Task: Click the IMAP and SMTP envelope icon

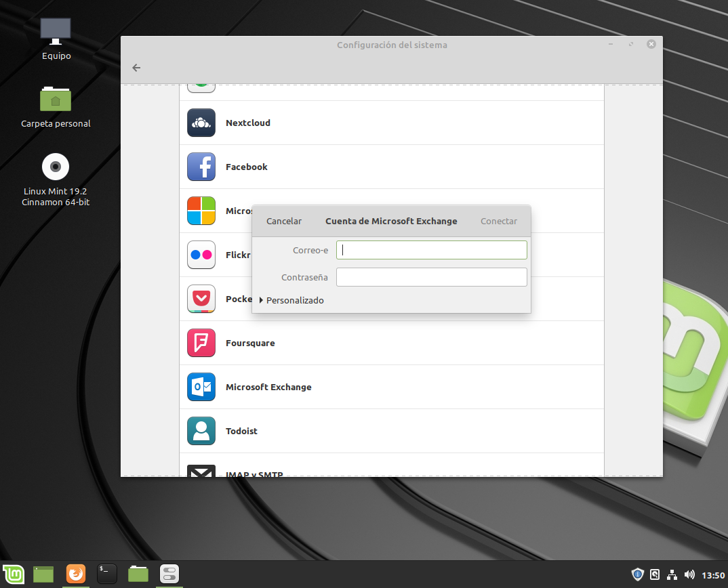Action: (x=201, y=471)
